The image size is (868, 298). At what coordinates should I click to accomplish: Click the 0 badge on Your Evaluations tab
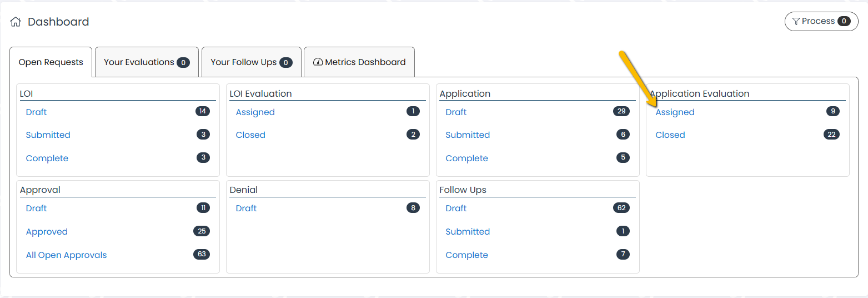(x=183, y=63)
